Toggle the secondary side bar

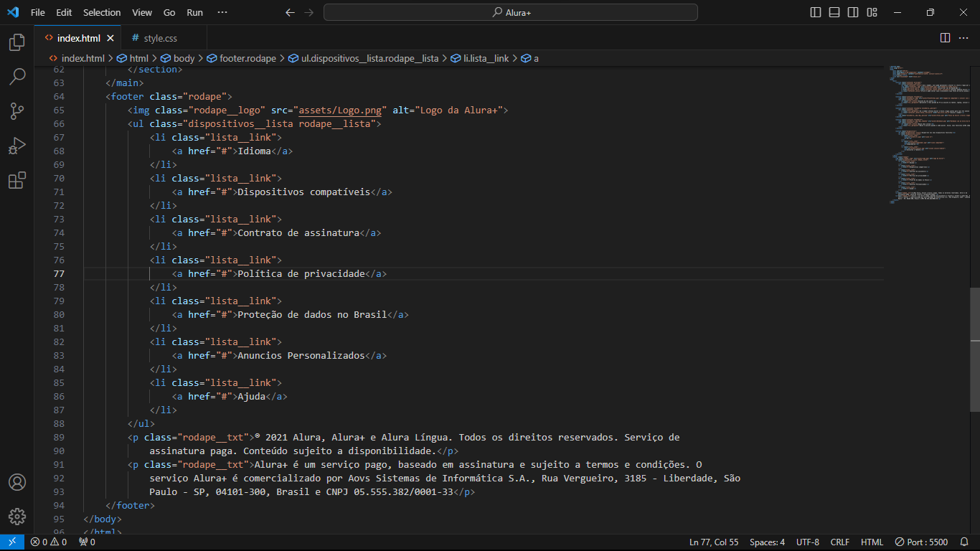tap(853, 12)
